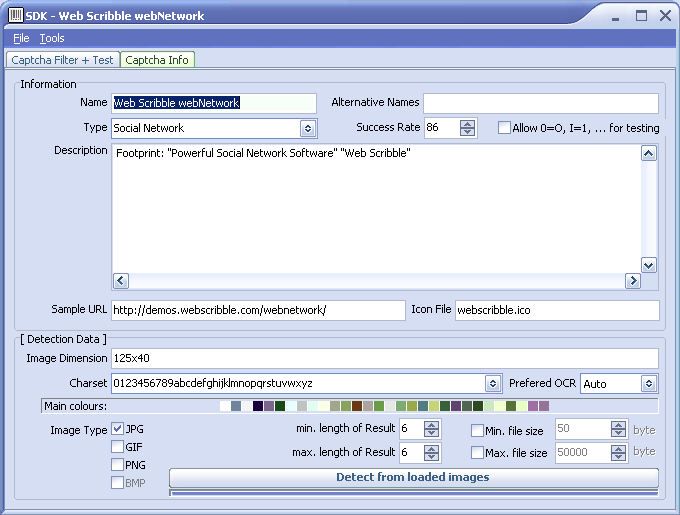Click the Max. file size value 50000
This screenshot has width=680, height=515.
coord(583,453)
